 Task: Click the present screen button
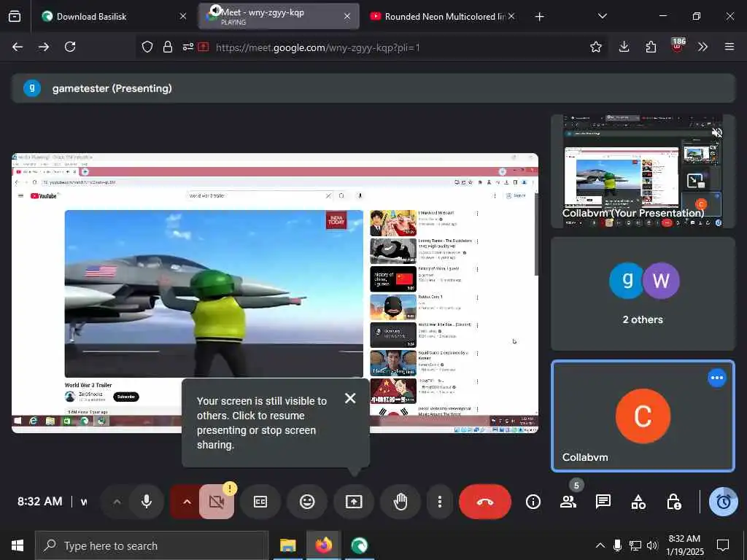coord(354,502)
